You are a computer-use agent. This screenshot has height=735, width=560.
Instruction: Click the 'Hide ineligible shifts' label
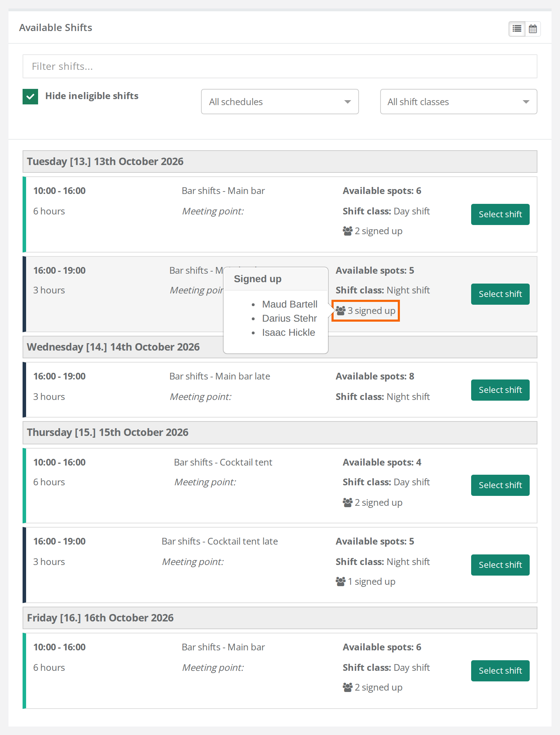coord(92,96)
